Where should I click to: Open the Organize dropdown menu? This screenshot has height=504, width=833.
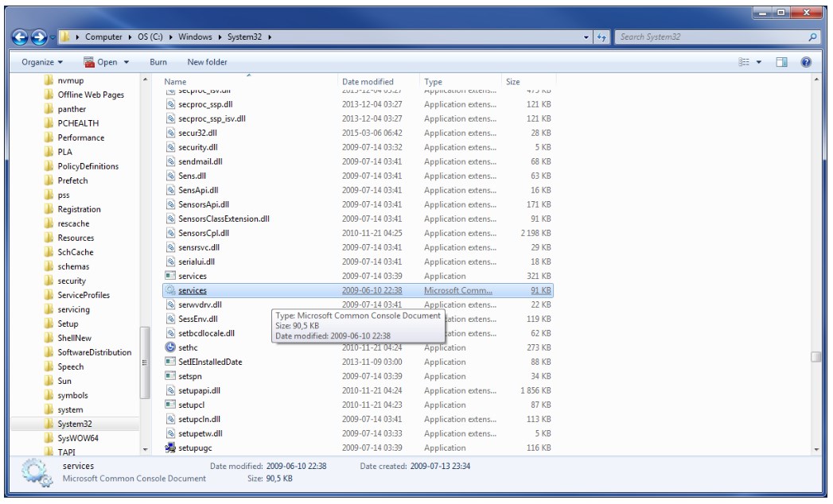click(x=43, y=62)
